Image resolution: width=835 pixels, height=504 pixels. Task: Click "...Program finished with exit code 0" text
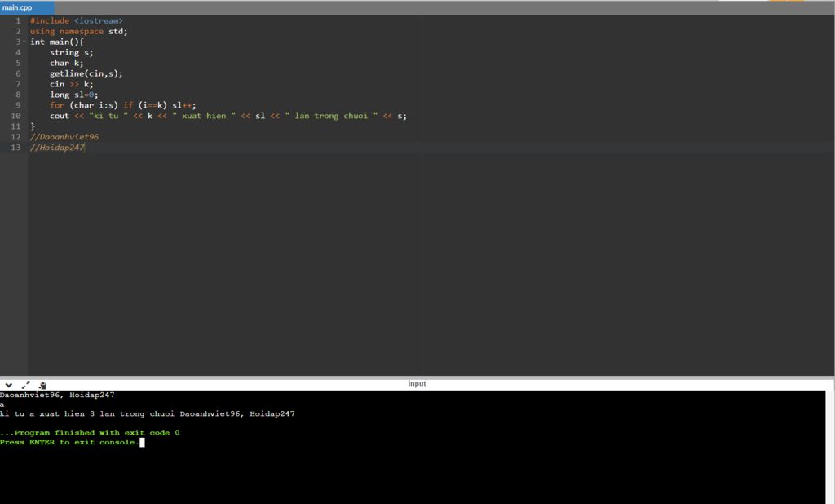(90, 432)
